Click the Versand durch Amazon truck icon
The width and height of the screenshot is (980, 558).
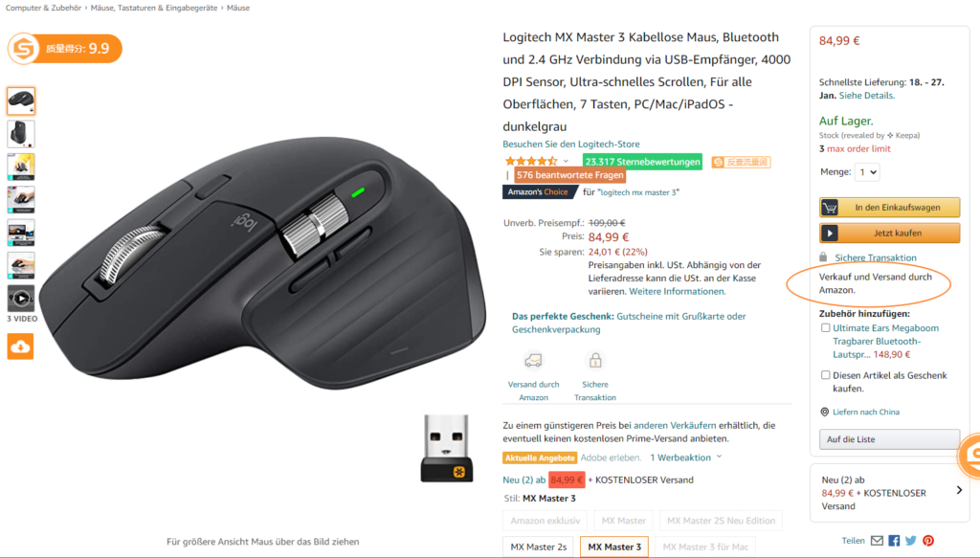point(533,361)
